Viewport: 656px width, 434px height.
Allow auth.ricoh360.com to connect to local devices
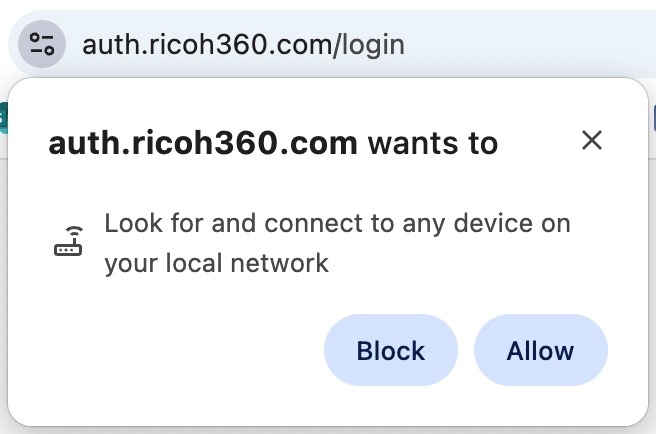pyautogui.click(x=540, y=351)
